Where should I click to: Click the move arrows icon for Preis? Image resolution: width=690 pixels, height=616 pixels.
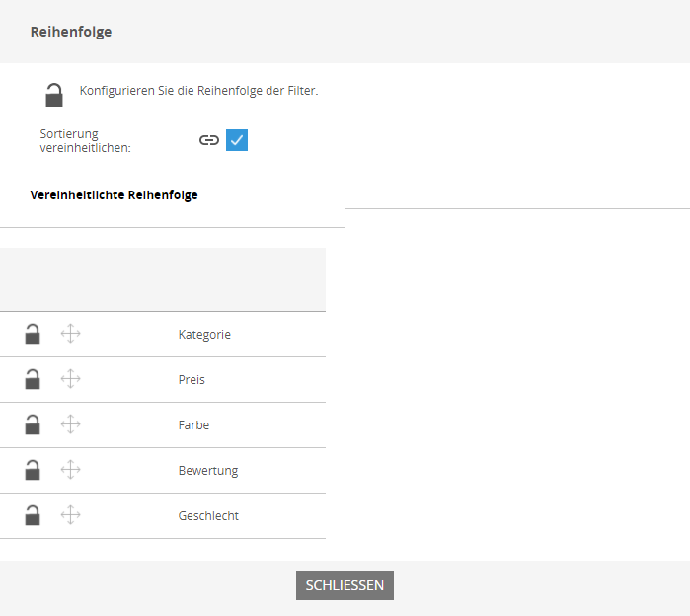coord(70,379)
